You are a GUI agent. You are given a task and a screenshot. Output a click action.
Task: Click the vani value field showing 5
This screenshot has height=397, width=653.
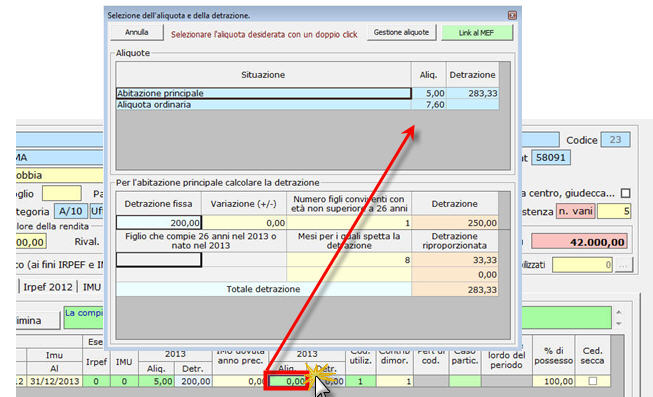click(x=614, y=211)
